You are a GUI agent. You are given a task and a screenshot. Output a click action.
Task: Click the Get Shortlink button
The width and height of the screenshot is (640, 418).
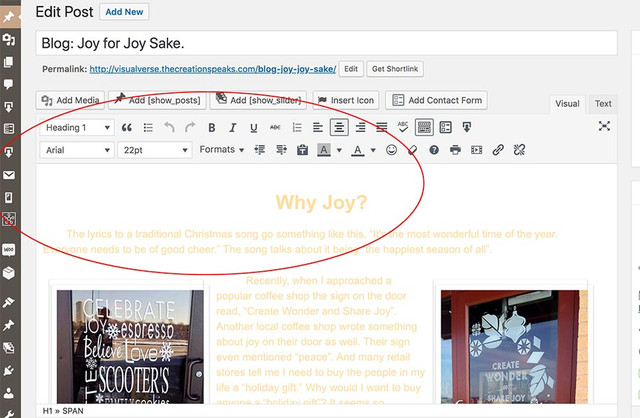coord(395,69)
